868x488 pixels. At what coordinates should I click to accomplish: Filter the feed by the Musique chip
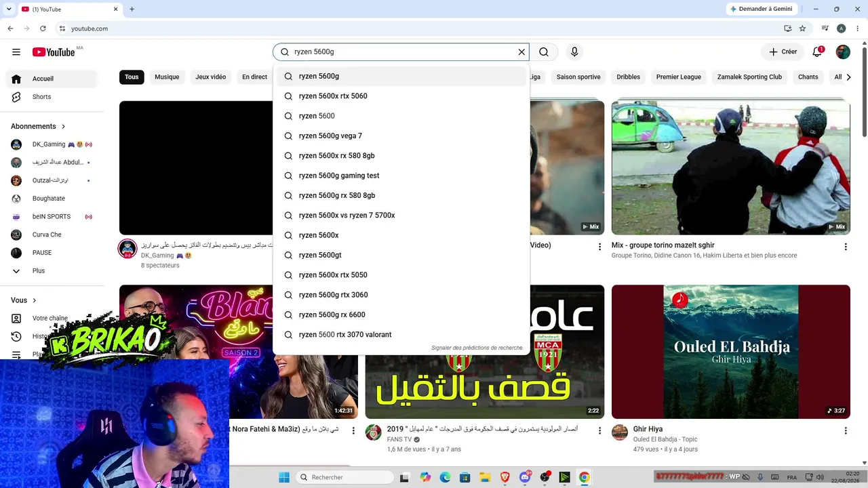pyautogui.click(x=167, y=77)
